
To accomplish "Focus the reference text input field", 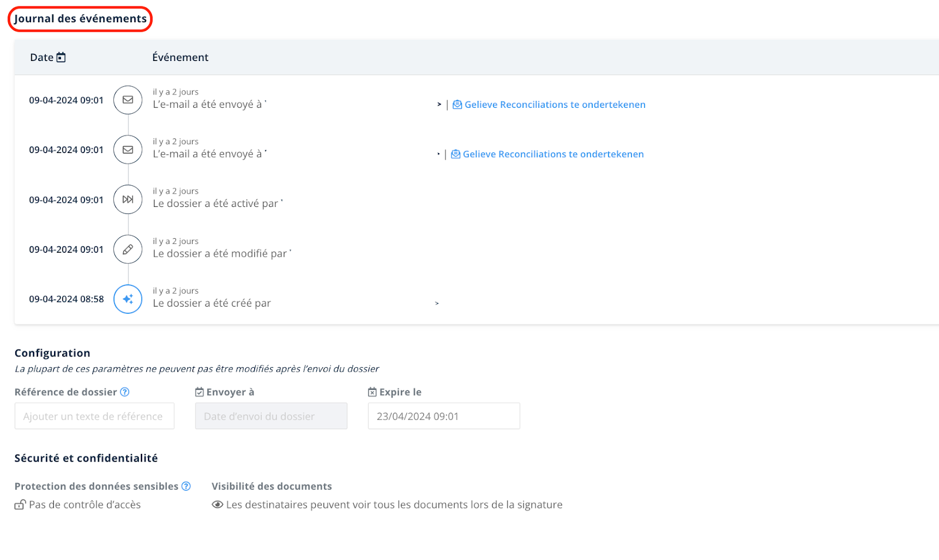I will (94, 416).
